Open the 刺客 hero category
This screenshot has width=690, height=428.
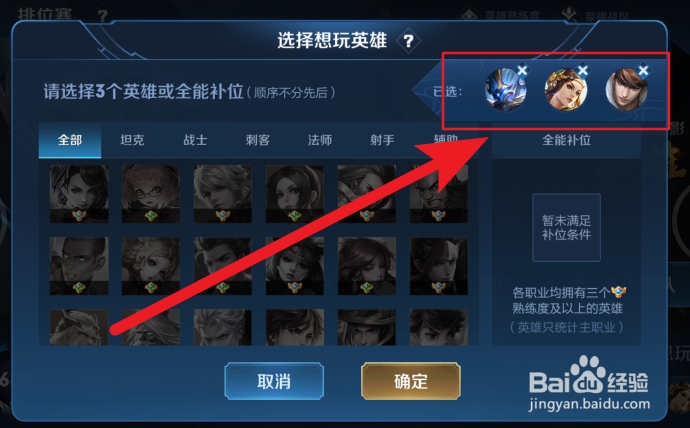point(257,140)
